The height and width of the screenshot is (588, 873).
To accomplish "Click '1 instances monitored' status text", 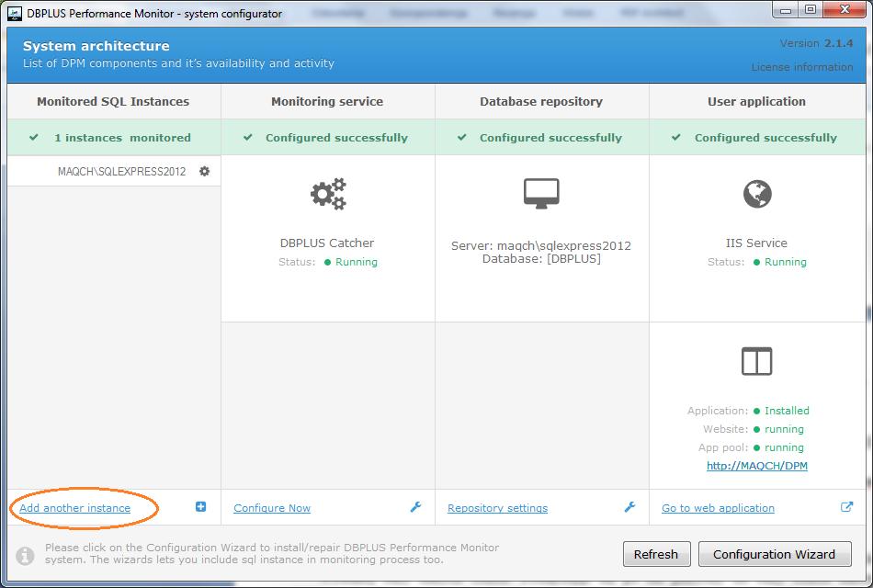I will click(122, 138).
